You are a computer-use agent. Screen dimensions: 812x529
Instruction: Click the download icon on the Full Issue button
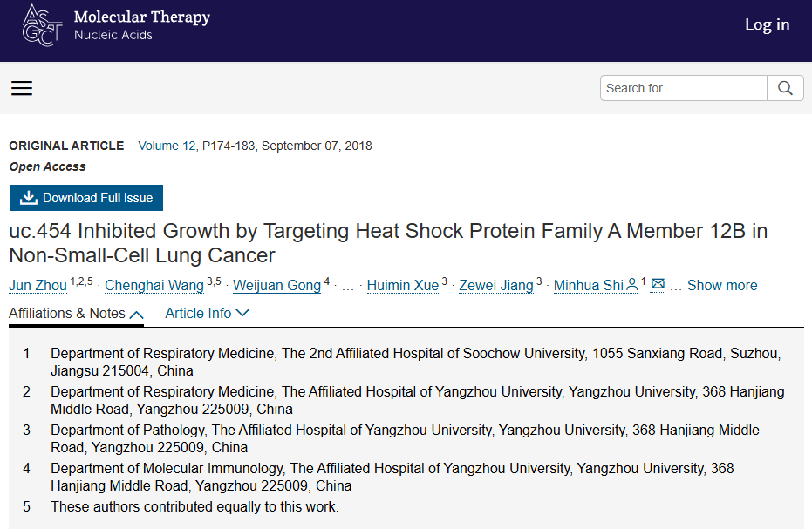pyautogui.click(x=29, y=198)
